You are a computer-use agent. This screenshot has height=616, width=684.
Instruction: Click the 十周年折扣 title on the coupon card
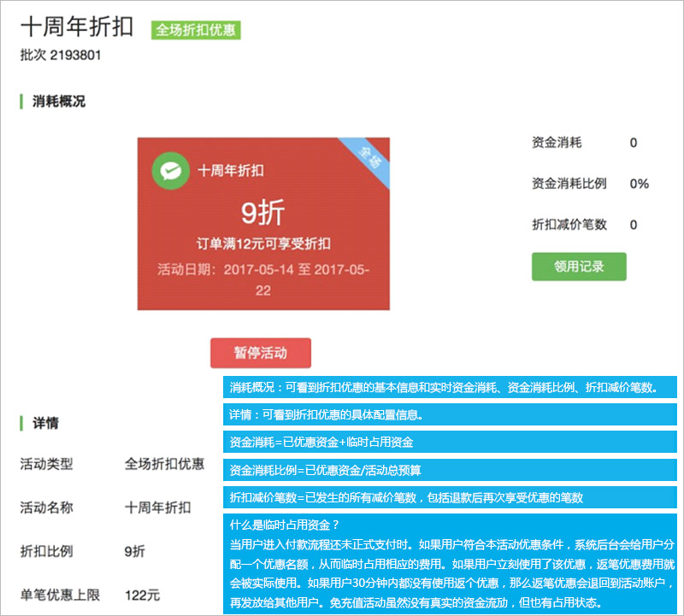point(231,171)
